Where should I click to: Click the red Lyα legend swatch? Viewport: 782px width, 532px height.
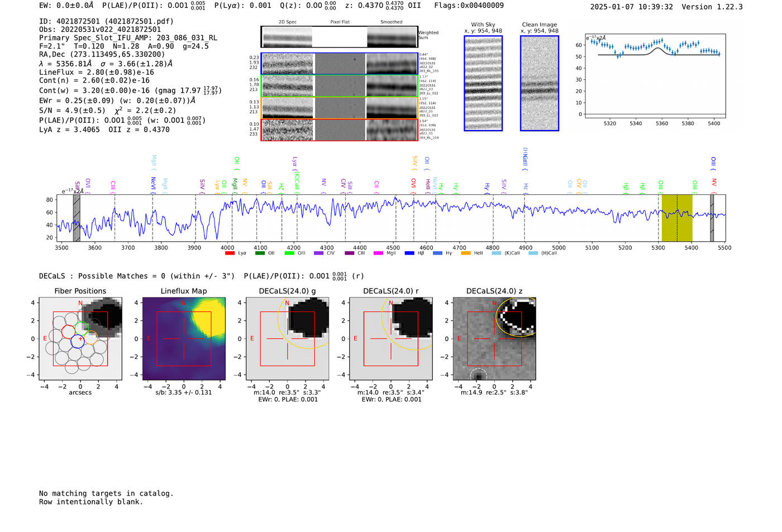(x=230, y=253)
